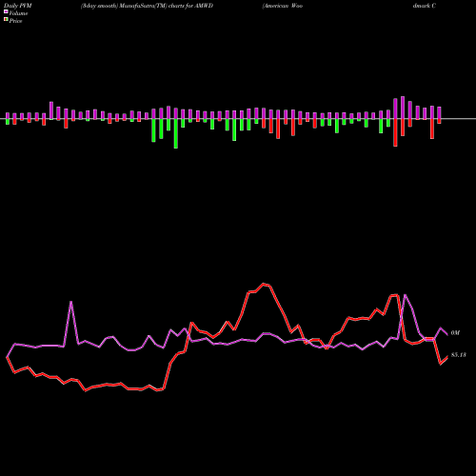The height and width of the screenshot is (476, 476).
Task: Click the Volume legend color swatch
Action: tap(6, 12)
